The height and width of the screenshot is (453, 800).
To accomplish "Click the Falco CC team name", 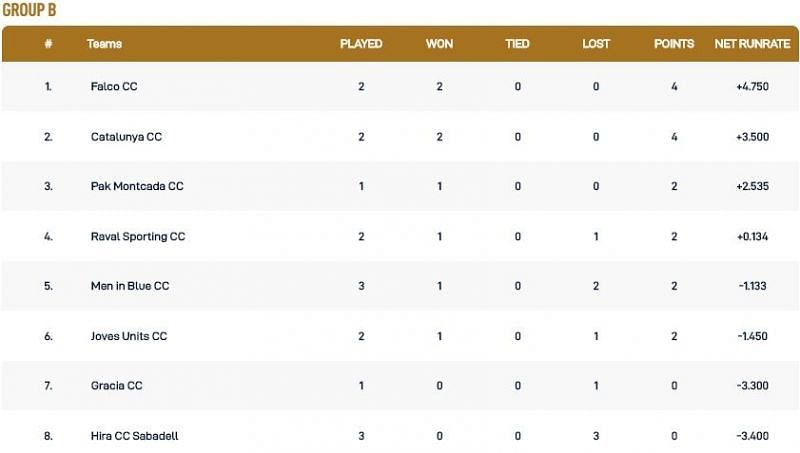I will [x=114, y=87].
